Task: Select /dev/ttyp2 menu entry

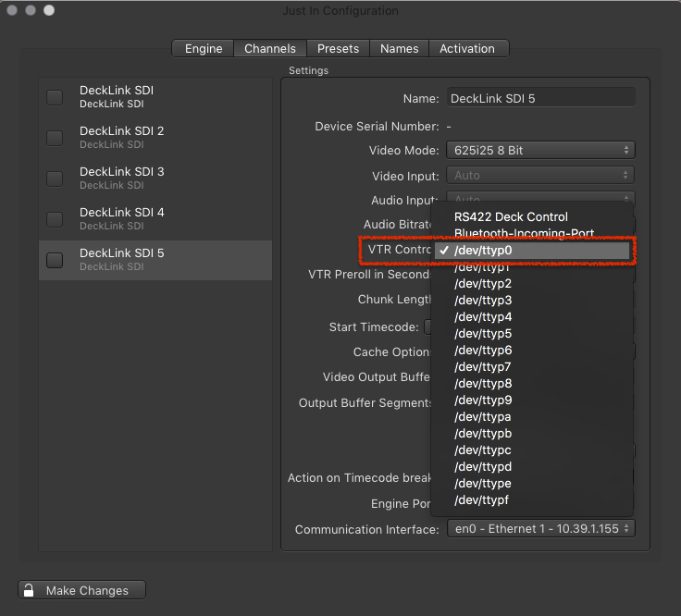Action: click(532, 283)
